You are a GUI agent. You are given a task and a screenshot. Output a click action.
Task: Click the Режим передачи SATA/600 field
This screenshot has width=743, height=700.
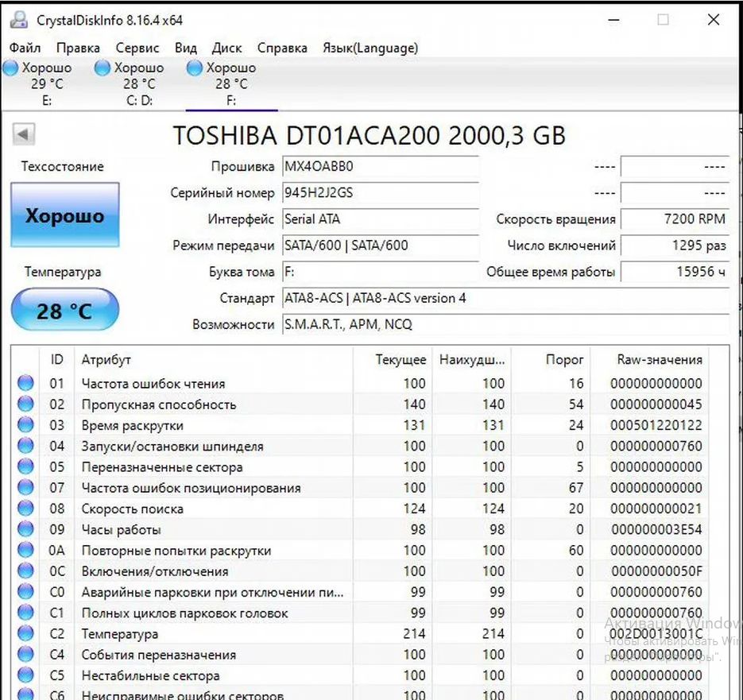pos(381,246)
